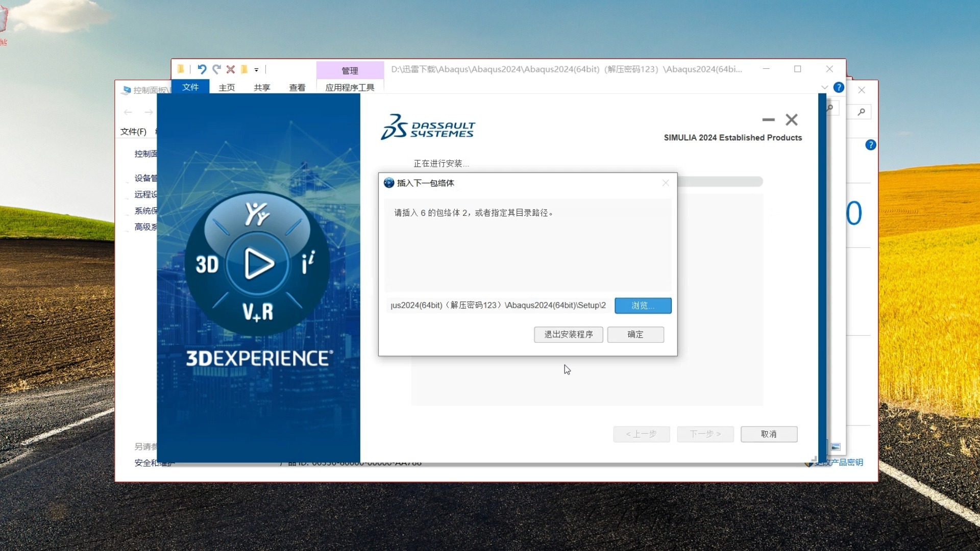The image size is (980, 551).
Task: Select the 管理 contextual tab
Action: tap(350, 70)
